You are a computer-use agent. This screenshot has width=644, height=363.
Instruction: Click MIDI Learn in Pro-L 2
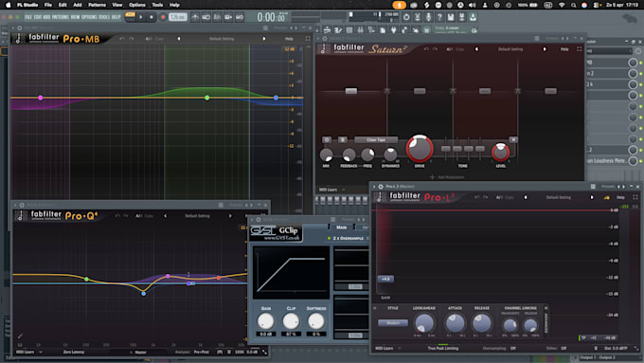tap(384, 348)
